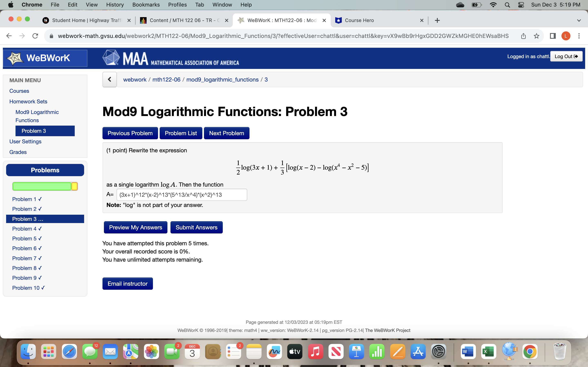
Task: Open the profile avatar L menu
Action: pos(566,36)
